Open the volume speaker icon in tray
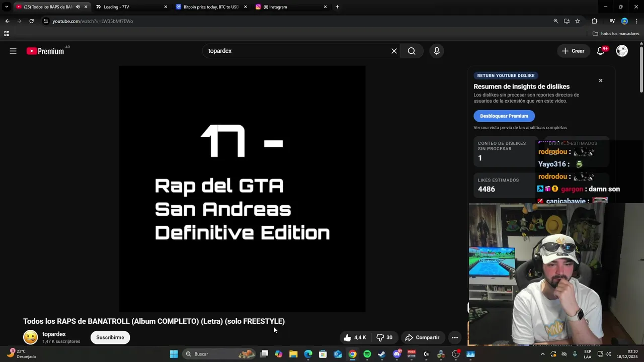Screen dimensions: 644x362 coord(608,354)
